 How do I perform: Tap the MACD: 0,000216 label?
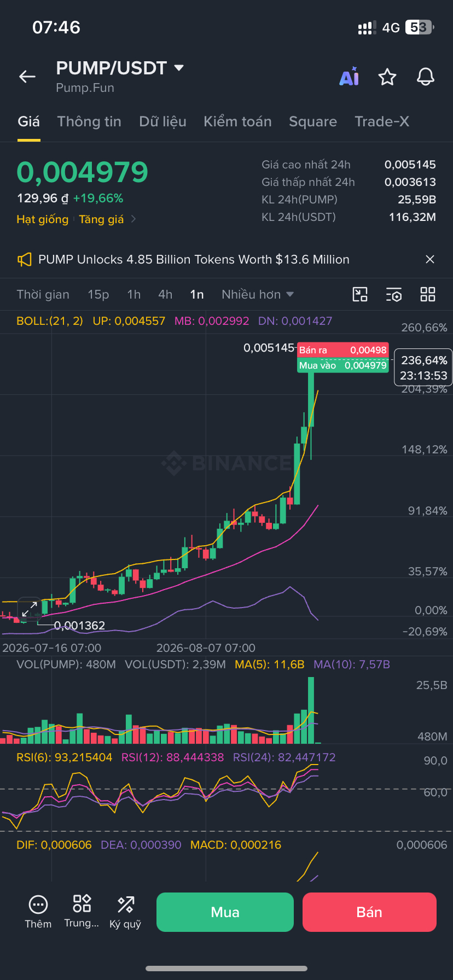[x=236, y=845]
